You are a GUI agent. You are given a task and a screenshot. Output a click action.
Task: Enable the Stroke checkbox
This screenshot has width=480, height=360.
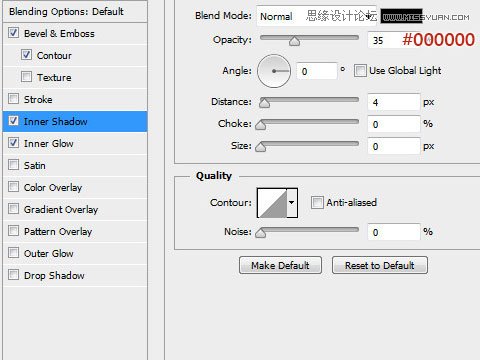pyautogui.click(x=13, y=99)
